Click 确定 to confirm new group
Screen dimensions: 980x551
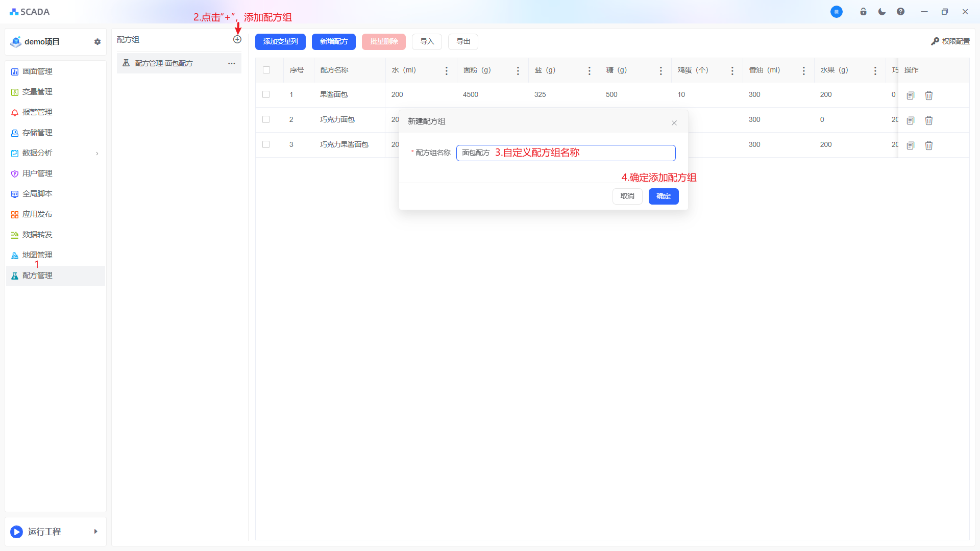pyautogui.click(x=664, y=196)
